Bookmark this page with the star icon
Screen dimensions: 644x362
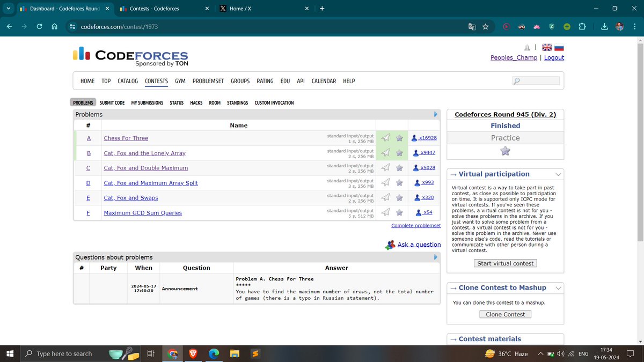tap(486, 26)
